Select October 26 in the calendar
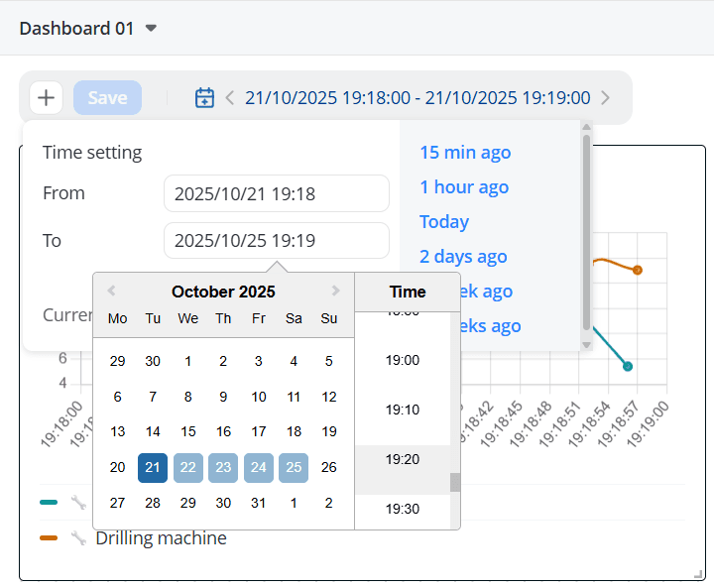This screenshot has width=714, height=588. point(329,467)
